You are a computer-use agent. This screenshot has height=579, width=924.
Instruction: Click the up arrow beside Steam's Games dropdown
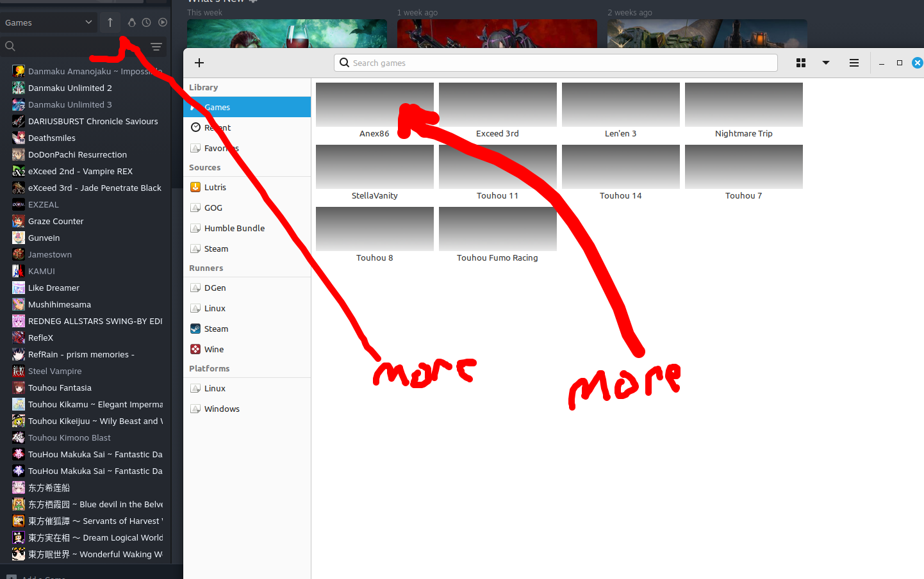tap(110, 22)
